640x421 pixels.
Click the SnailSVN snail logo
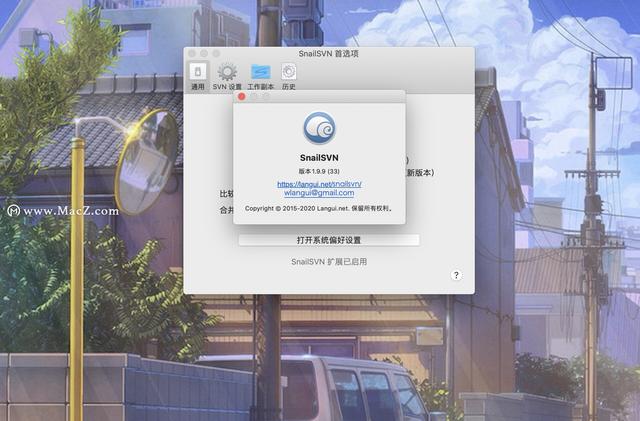(319, 128)
